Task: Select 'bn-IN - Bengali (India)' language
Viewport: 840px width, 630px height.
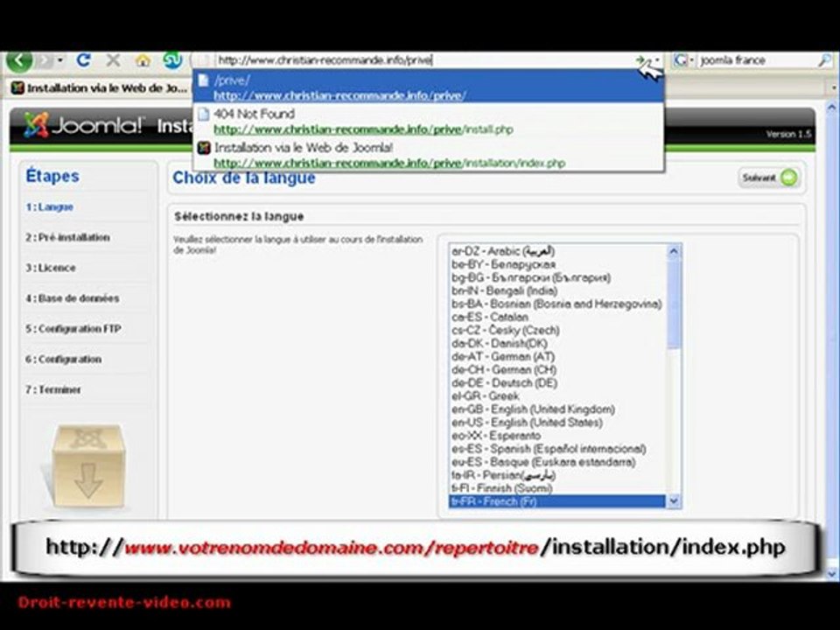Action: pos(557,290)
